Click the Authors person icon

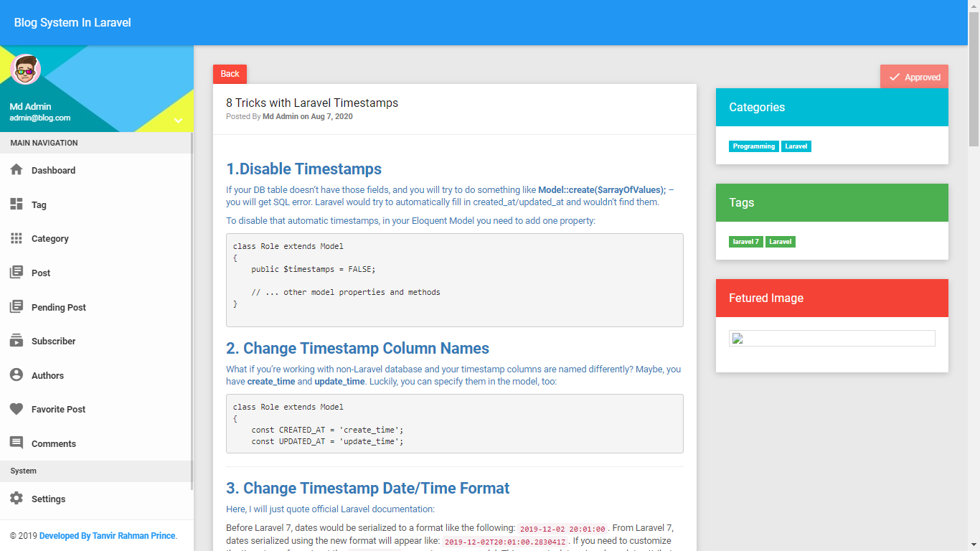tap(17, 375)
